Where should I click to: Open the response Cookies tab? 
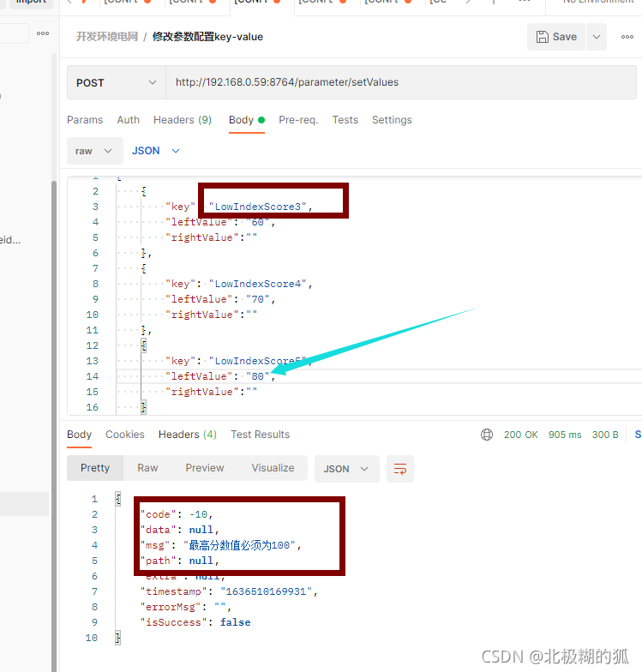[125, 435]
